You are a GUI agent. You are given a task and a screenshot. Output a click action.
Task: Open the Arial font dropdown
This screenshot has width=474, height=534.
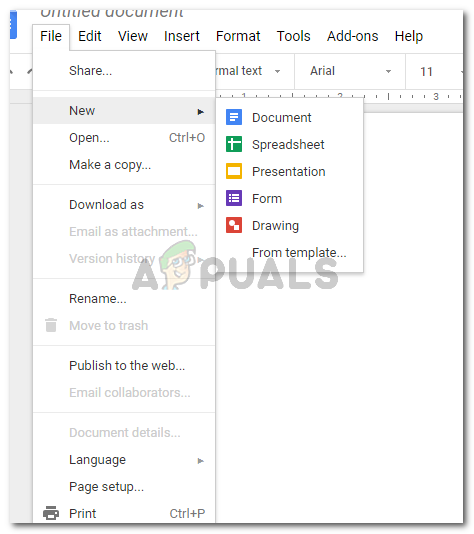click(x=350, y=71)
